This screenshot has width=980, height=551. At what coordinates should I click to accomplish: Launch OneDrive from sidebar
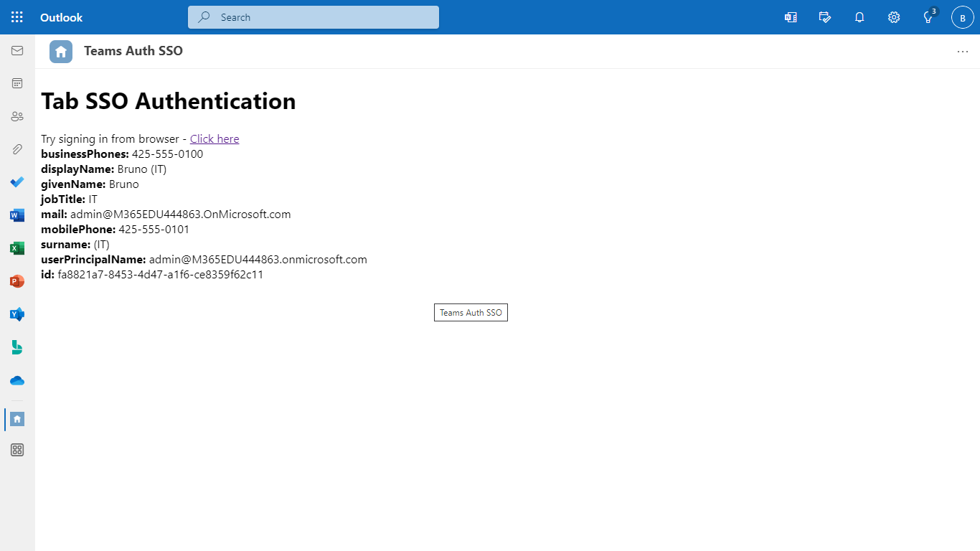(17, 380)
